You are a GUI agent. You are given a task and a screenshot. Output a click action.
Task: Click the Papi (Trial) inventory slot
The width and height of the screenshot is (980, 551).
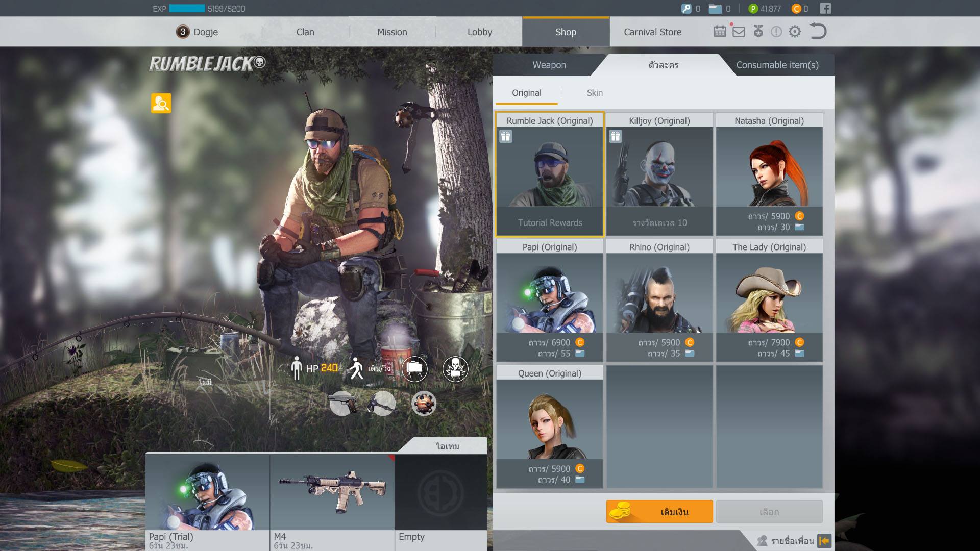[208, 503]
